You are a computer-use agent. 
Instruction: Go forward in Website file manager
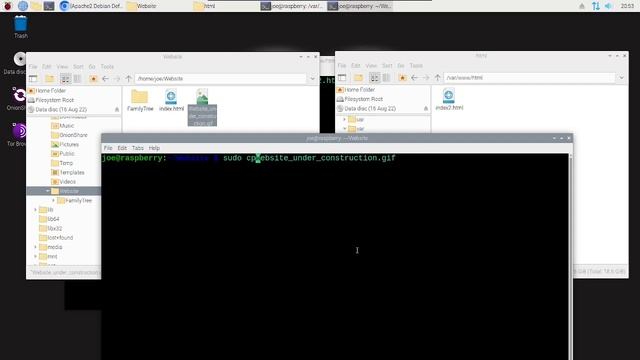[x=117, y=78]
